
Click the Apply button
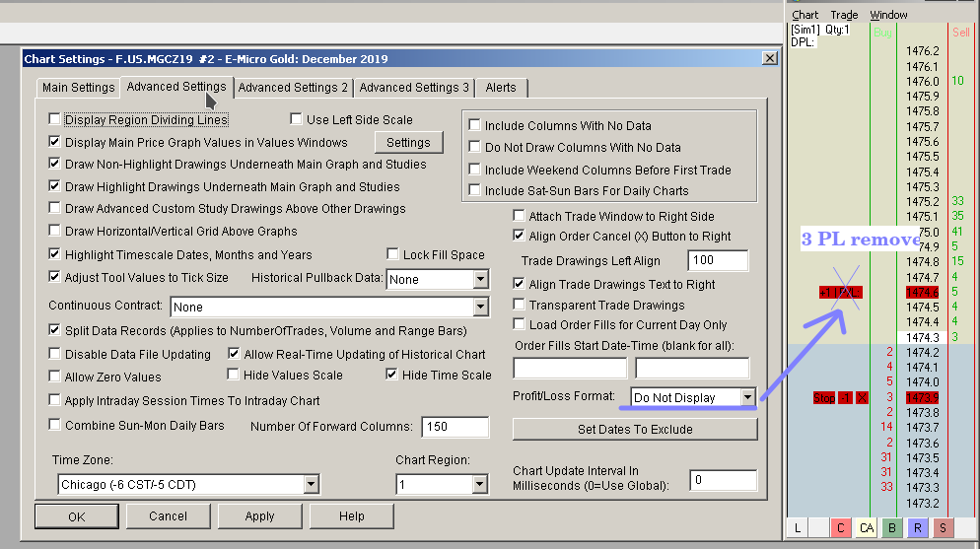(x=259, y=516)
